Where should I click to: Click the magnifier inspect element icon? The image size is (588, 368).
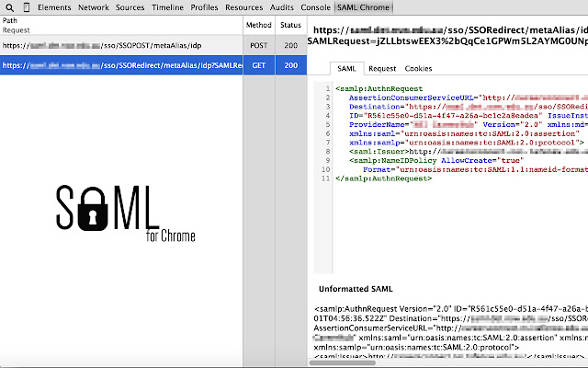[x=8, y=7]
